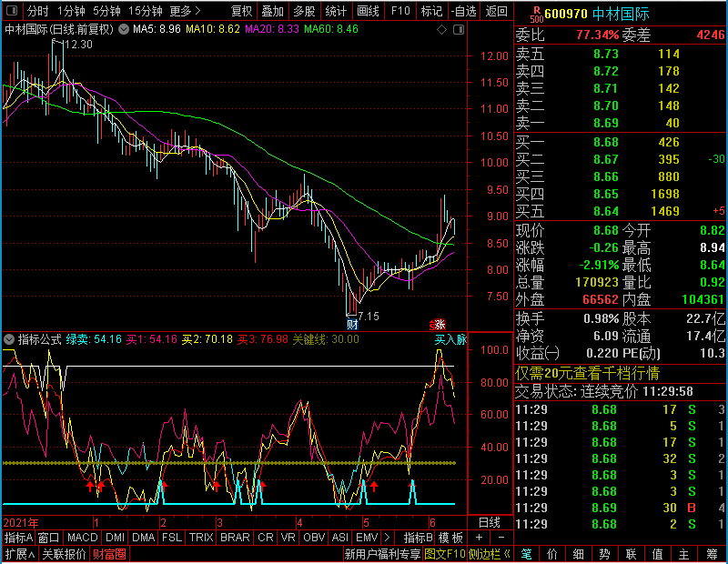This screenshot has height=564, width=728.
Task: Select the 笔 tick tab
Action: (526, 554)
